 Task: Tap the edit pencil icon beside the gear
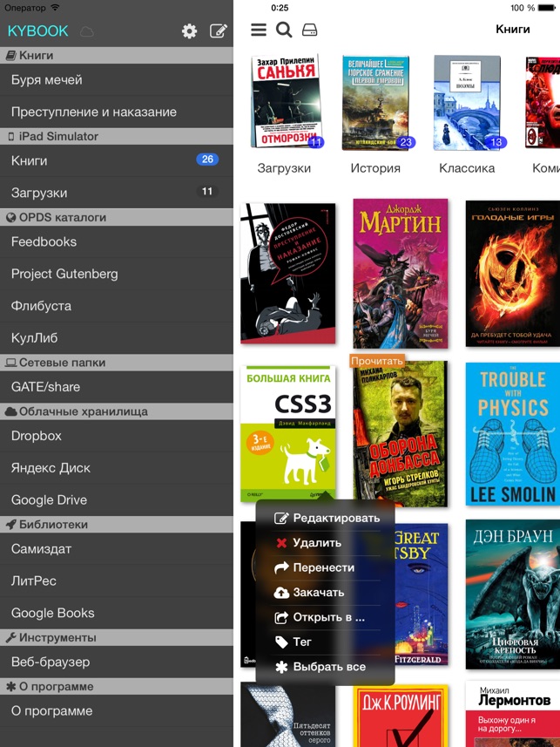pyautogui.click(x=219, y=31)
